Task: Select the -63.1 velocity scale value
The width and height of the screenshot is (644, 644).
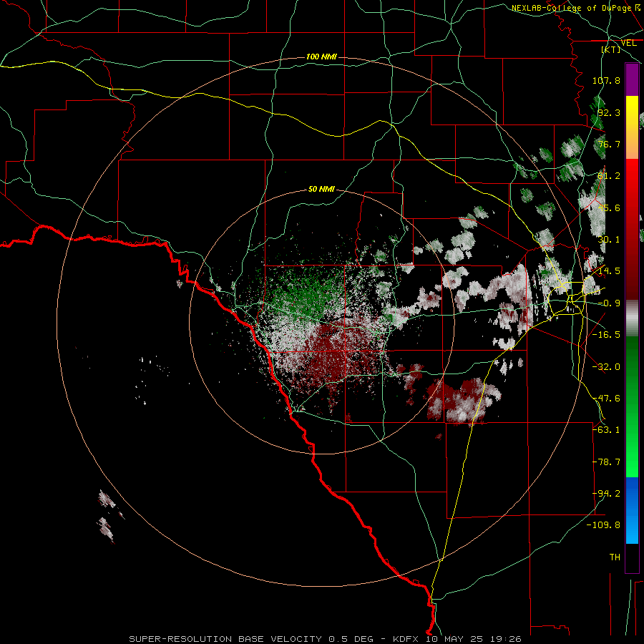Action: tap(606, 430)
